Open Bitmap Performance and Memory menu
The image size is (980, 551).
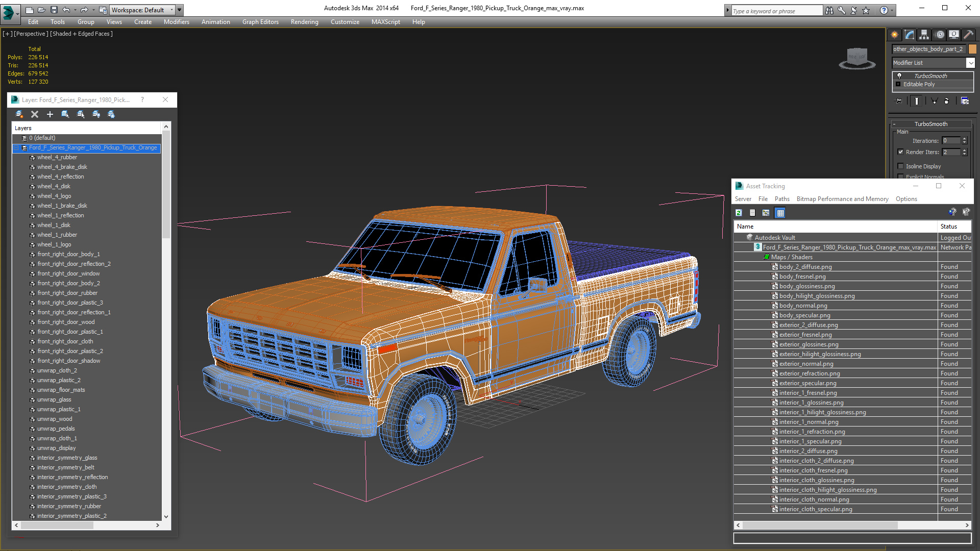tap(842, 199)
